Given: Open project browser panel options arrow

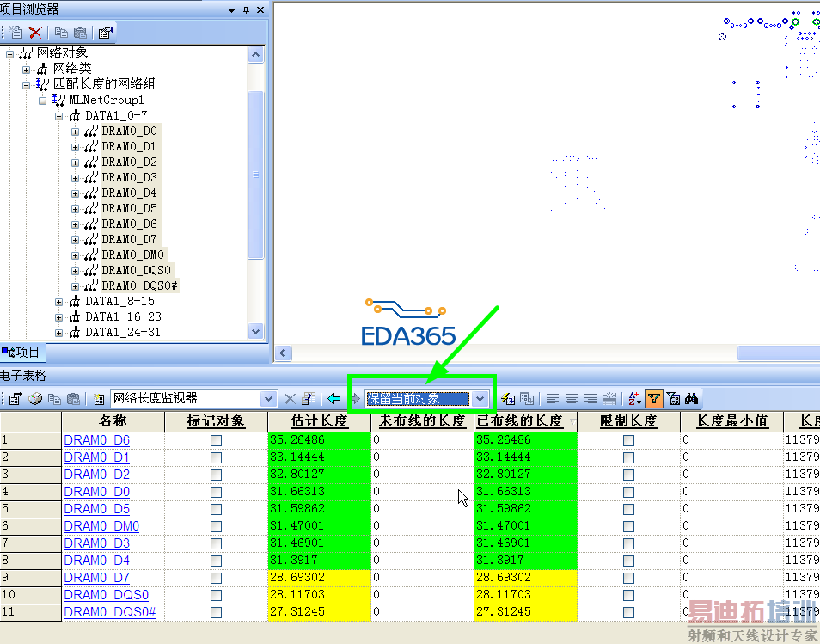Looking at the screenshot, I should pyautogui.click(x=232, y=10).
